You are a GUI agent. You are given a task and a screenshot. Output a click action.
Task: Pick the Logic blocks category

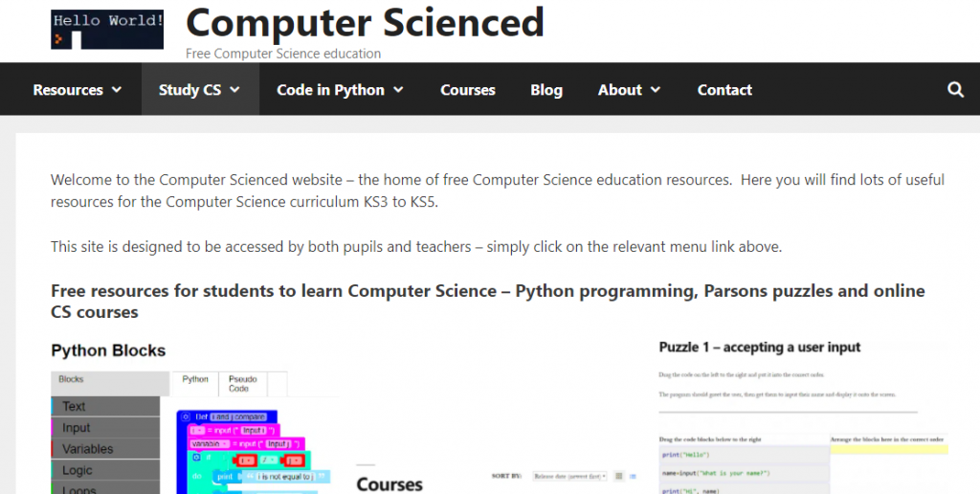(78, 470)
